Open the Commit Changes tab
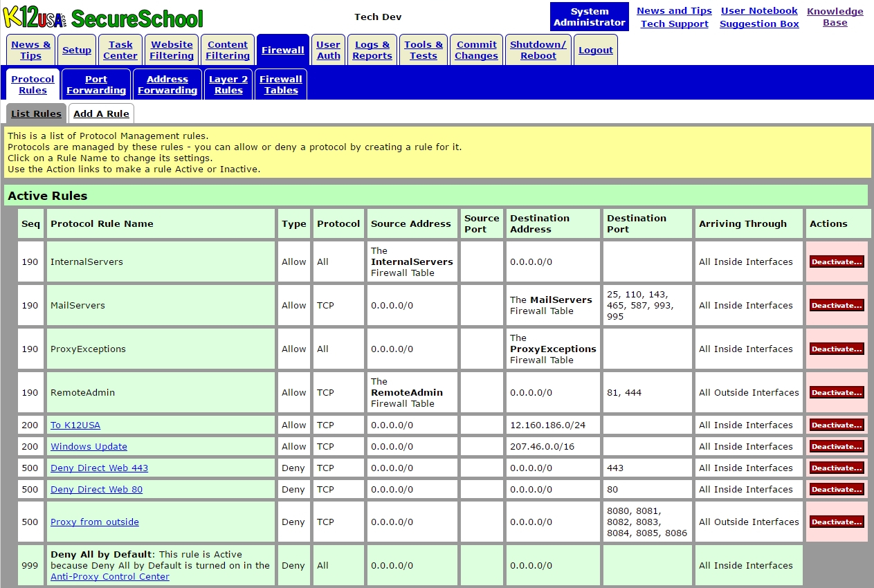The width and height of the screenshot is (874, 588). (476, 50)
